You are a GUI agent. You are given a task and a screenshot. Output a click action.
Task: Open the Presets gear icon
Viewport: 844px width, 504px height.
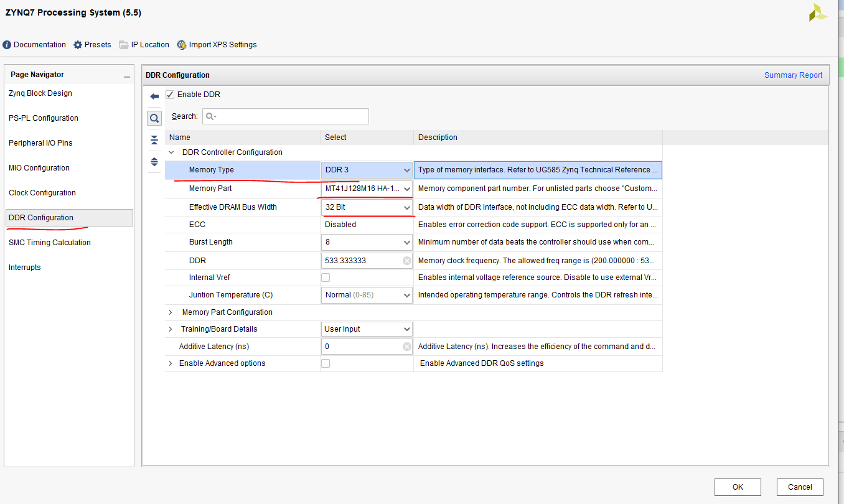pyautogui.click(x=78, y=45)
